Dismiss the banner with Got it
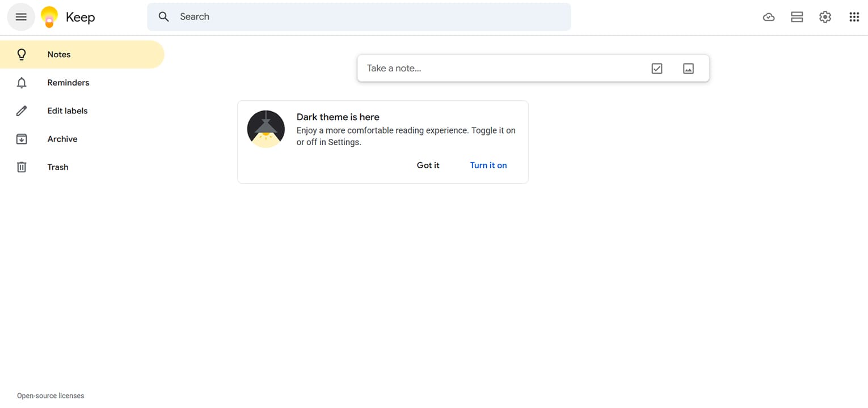This screenshot has height=408, width=868. coord(428,165)
